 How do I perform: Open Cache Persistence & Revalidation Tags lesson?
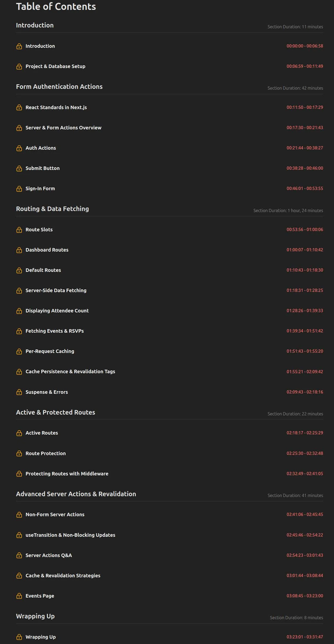[70, 371]
